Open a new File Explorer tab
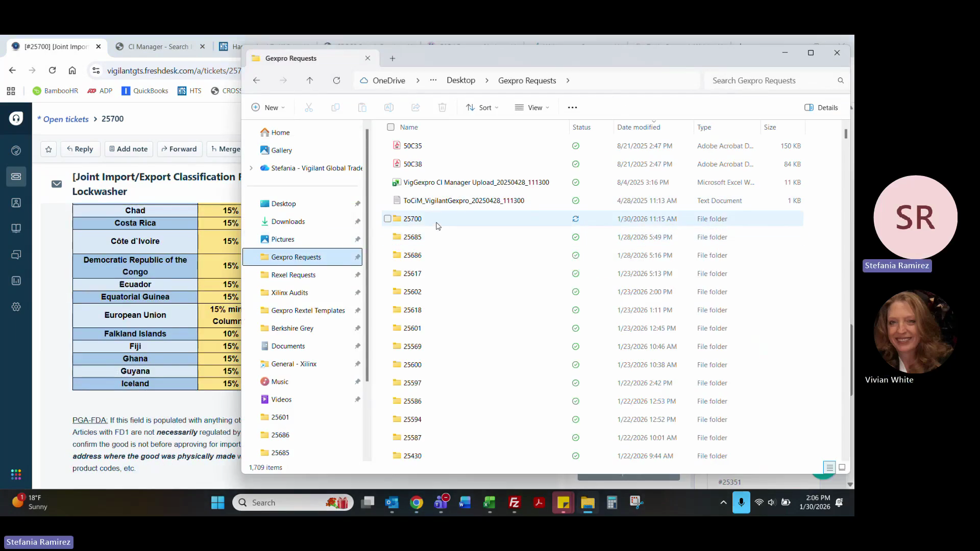980x551 pixels. click(393, 59)
